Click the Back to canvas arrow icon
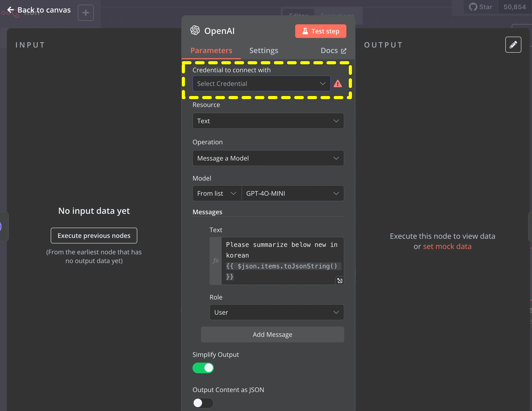Image resolution: width=532 pixels, height=411 pixels. 10,10
